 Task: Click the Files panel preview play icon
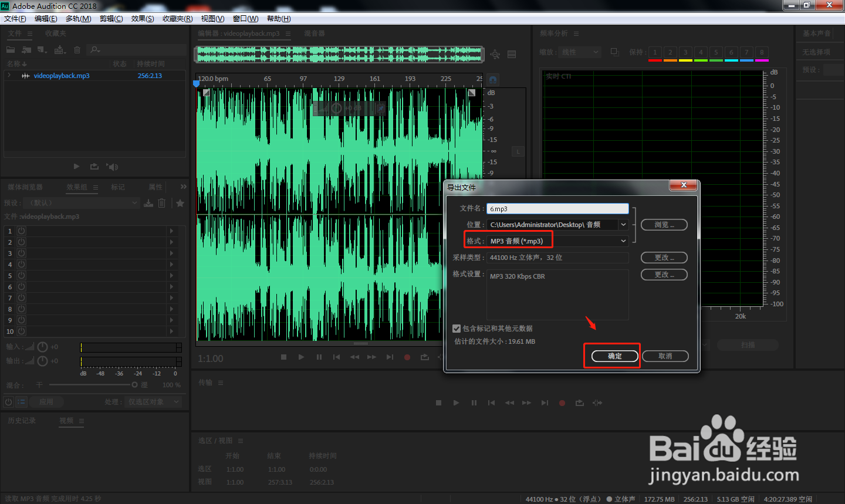click(76, 167)
